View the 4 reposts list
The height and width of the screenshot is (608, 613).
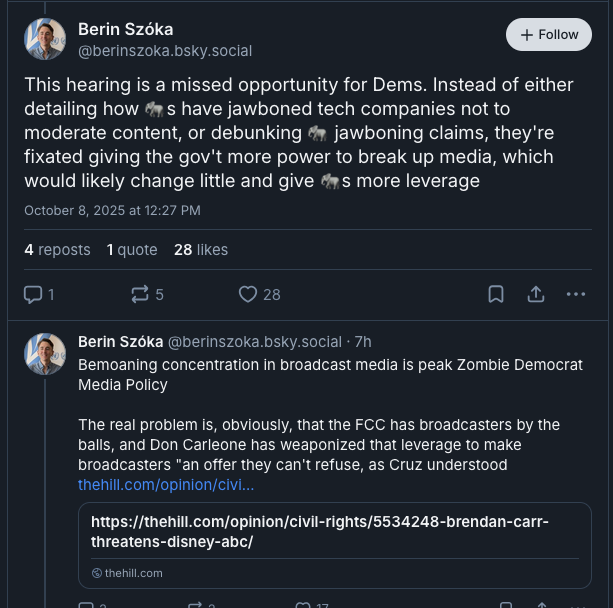[57, 250]
